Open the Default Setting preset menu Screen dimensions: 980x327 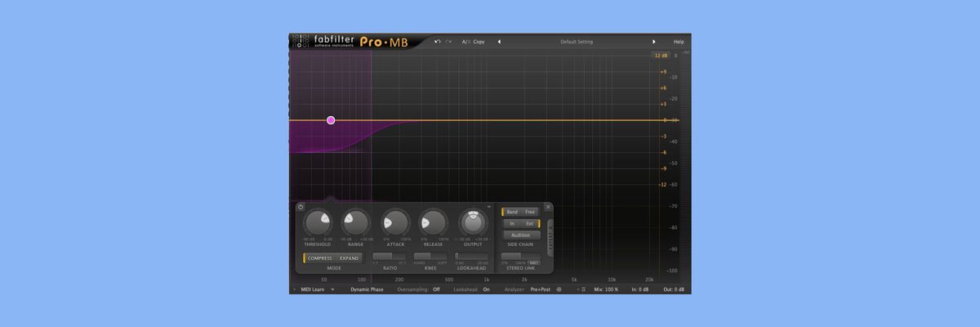point(577,42)
